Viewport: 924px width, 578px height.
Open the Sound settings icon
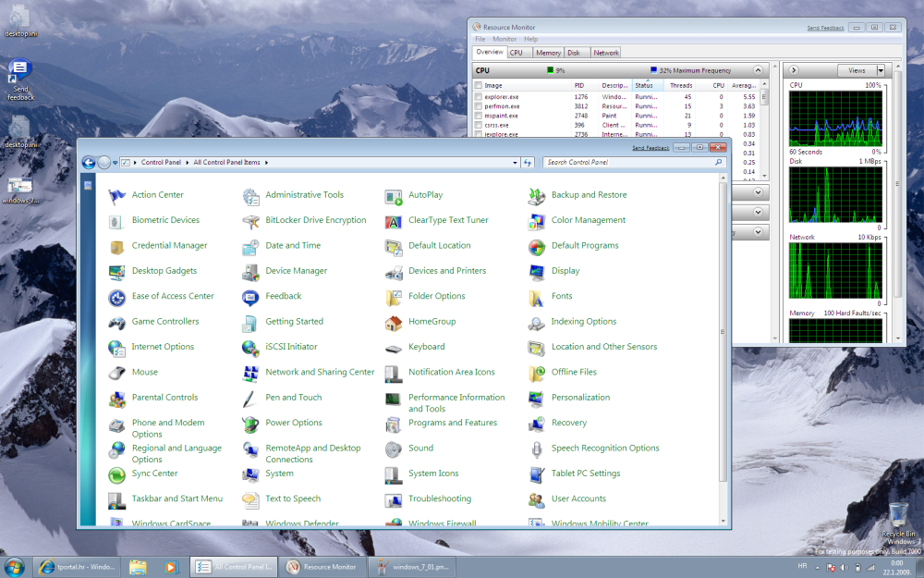click(x=394, y=449)
